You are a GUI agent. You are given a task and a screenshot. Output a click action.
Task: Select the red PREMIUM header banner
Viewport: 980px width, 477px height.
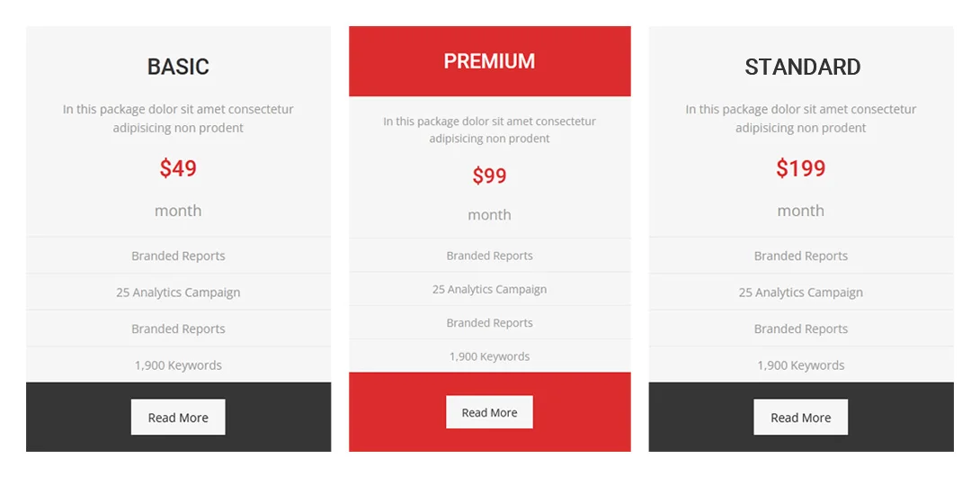click(489, 61)
